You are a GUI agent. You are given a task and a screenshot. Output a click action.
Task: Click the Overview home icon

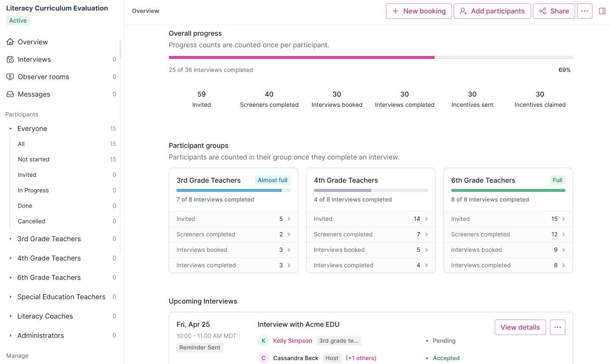10,42
